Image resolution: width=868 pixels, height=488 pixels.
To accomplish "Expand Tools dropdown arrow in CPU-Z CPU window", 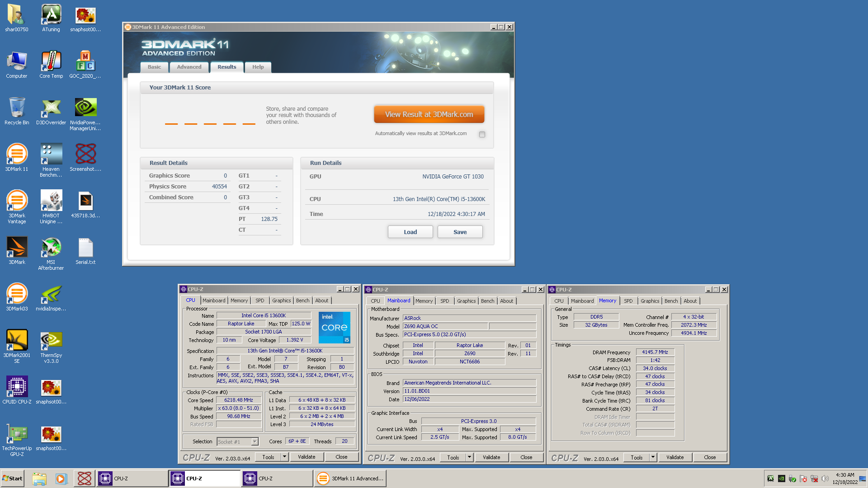I will [x=285, y=457].
